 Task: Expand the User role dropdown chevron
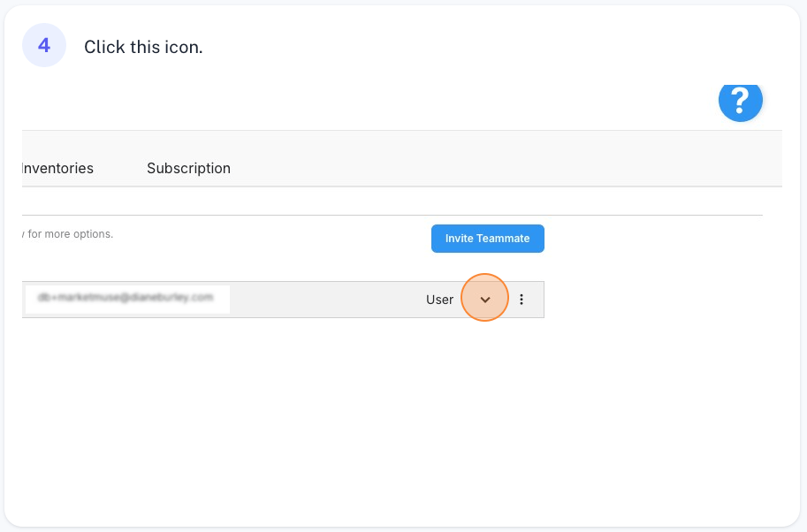484,300
